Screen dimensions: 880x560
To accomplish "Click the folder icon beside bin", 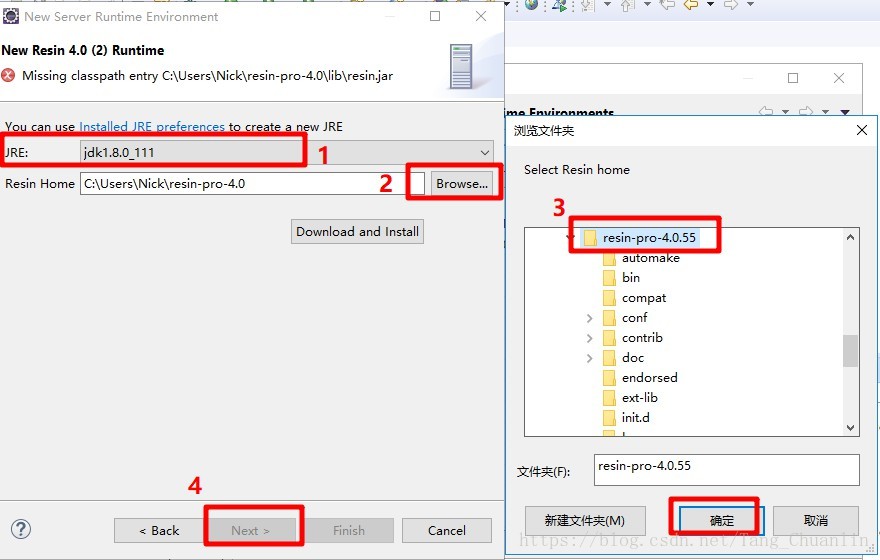I will (609, 278).
